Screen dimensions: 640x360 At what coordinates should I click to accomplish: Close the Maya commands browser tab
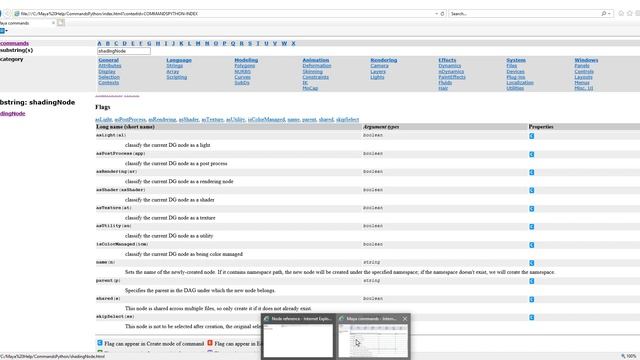(x=53, y=23)
